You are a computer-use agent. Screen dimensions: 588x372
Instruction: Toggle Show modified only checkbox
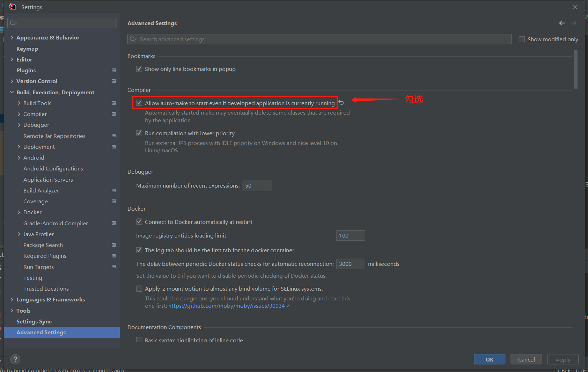coord(522,39)
